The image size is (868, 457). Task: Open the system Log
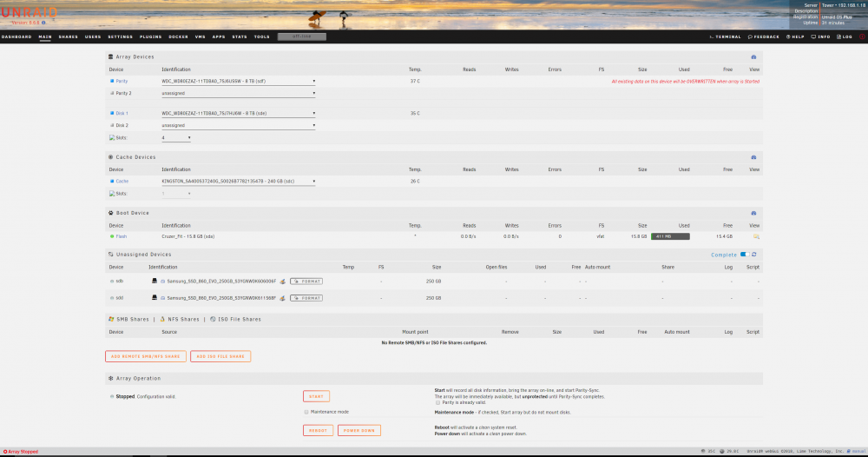click(x=845, y=37)
